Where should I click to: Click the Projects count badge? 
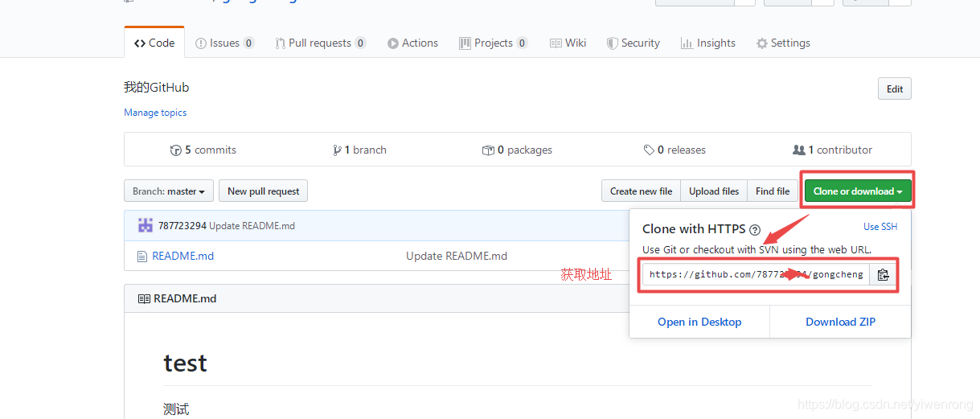point(522,43)
